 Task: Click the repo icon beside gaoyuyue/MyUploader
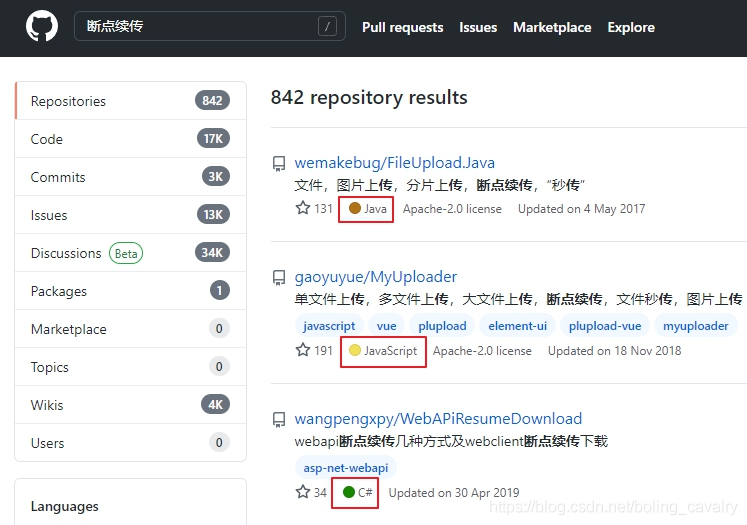tap(279, 278)
